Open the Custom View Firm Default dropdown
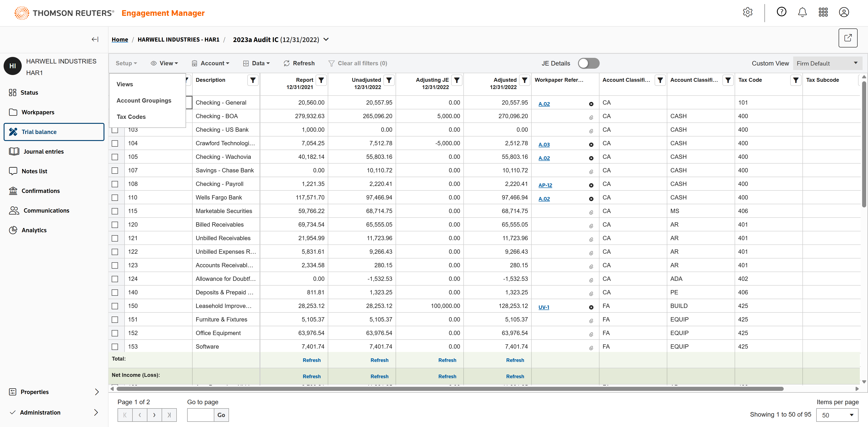 click(827, 63)
